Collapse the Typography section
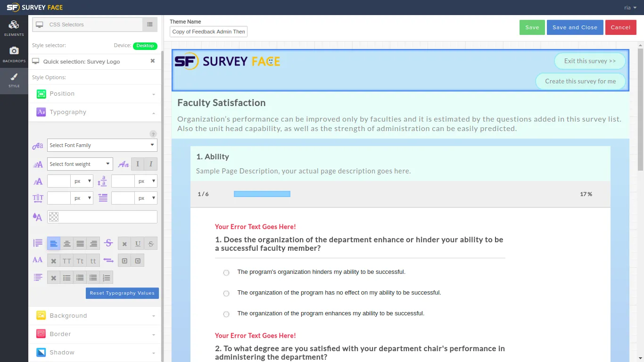 coord(94,112)
